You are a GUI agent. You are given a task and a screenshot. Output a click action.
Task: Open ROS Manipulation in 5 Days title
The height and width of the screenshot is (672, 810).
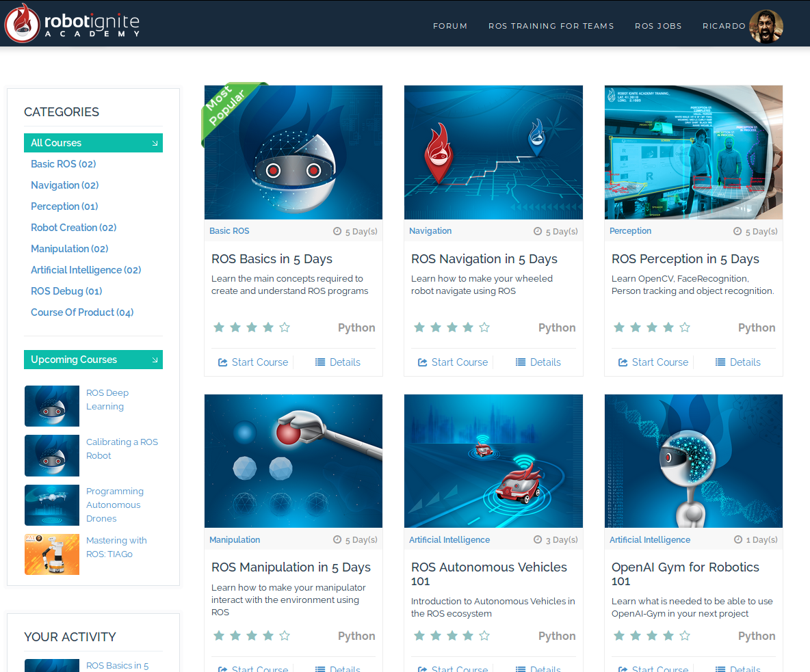(291, 567)
